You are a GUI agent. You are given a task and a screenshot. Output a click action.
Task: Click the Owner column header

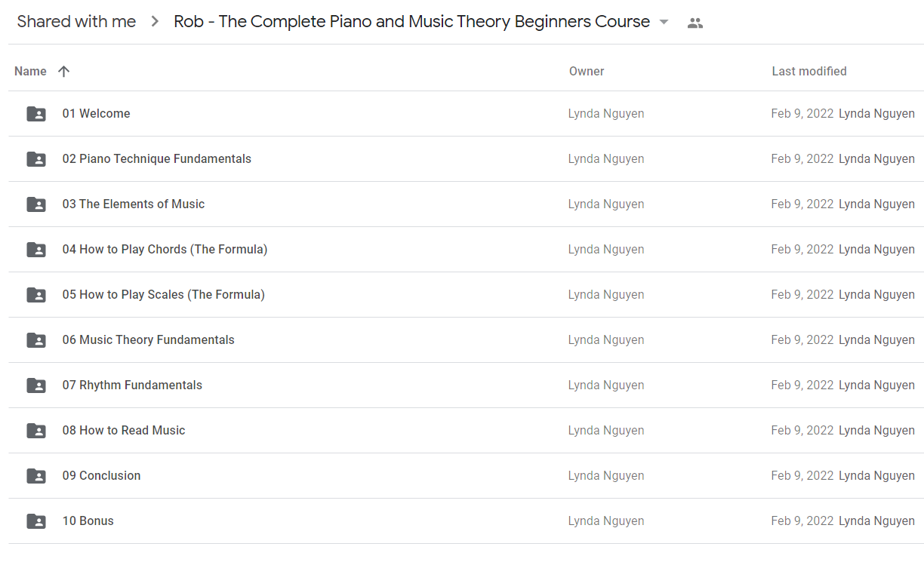(587, 71)
